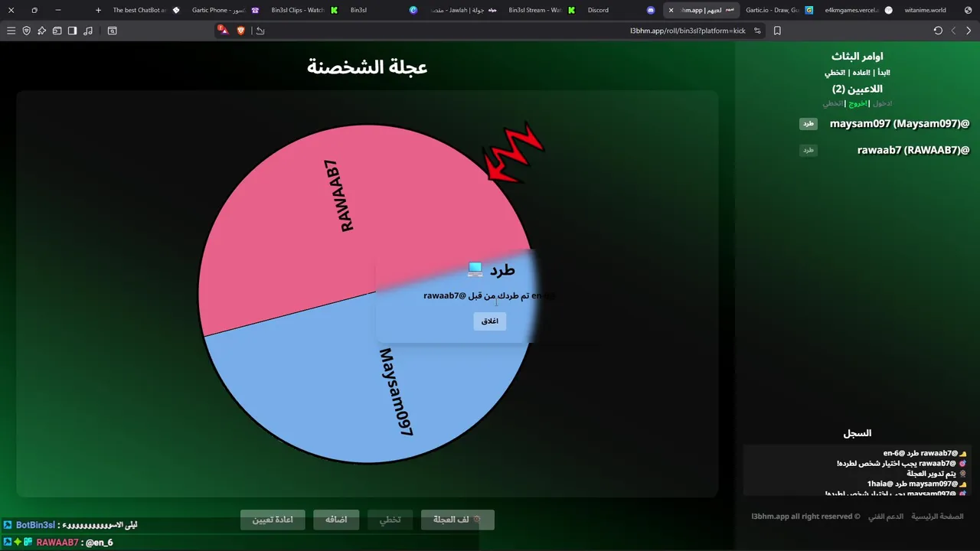Click the green !خروج command text
This screenshot has height=551, width=980.
(x=857, y=103)
